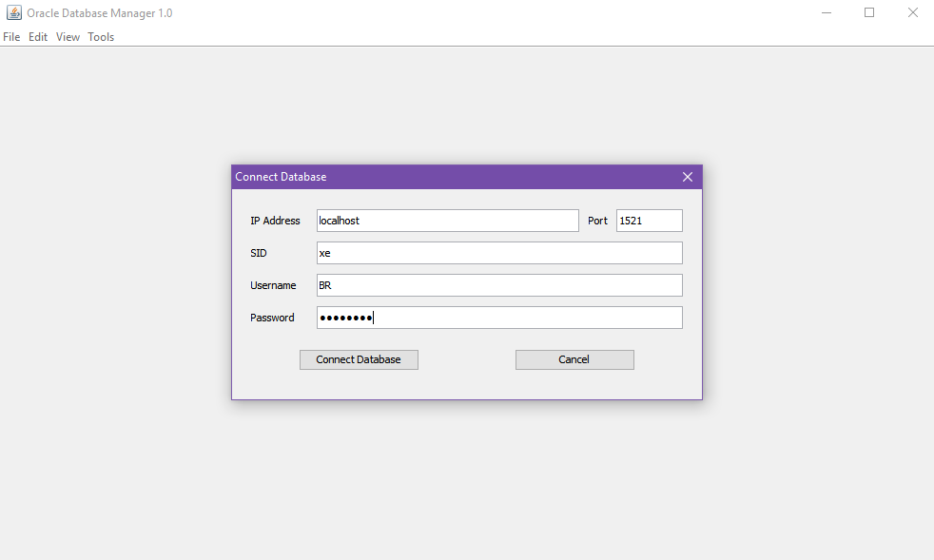The image size is (934, 560).
Task: Close the Oracle Database Manager window
Action: click(x=912, y=12)
